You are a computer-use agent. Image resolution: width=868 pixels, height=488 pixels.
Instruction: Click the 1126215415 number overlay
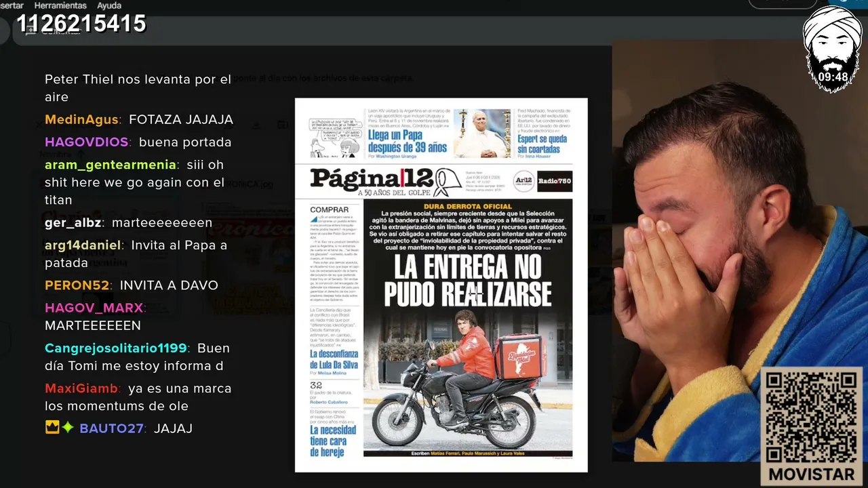[x=81, y=24]
